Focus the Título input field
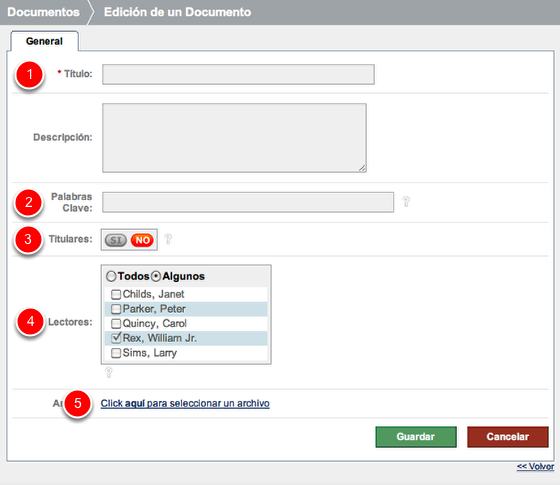Viewport: 560px width, 485px height. (x=238, y=74)
